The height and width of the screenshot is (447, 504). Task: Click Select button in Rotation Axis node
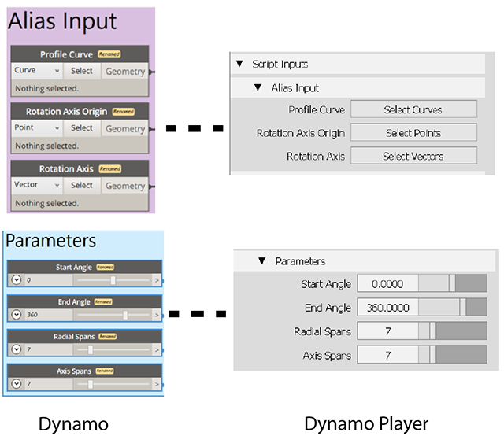[x=82, y=185]
